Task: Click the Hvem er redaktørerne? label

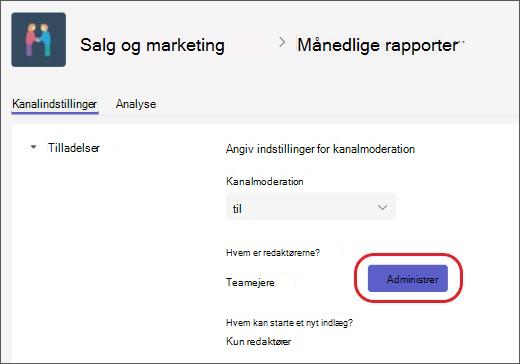Action: 273,253
